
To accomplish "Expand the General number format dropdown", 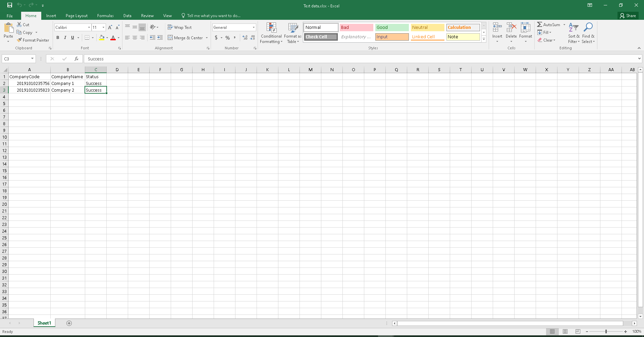I will pos(254,28).
